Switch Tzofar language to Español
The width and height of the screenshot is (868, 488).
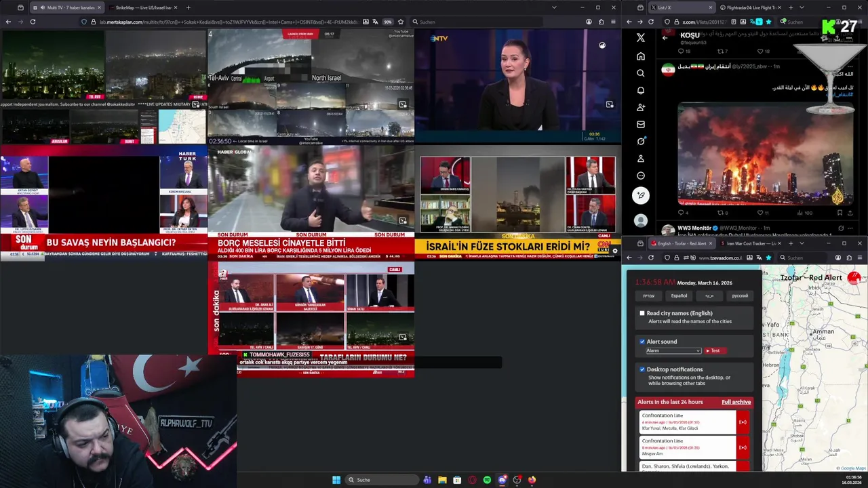pyautogui.click(x=679, y=296)
